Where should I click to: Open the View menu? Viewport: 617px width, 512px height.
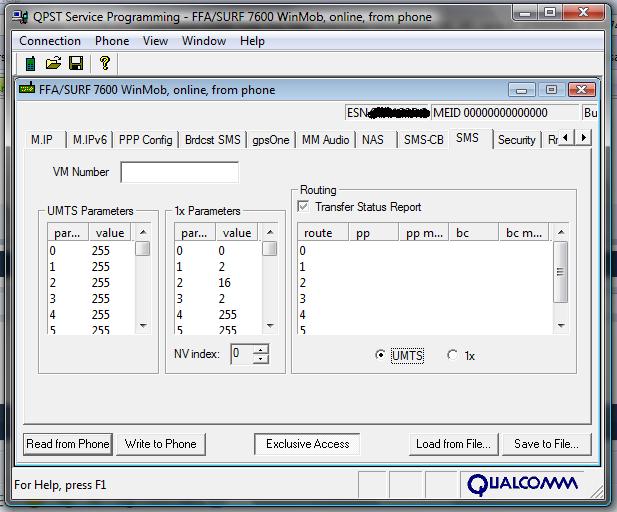155,41
